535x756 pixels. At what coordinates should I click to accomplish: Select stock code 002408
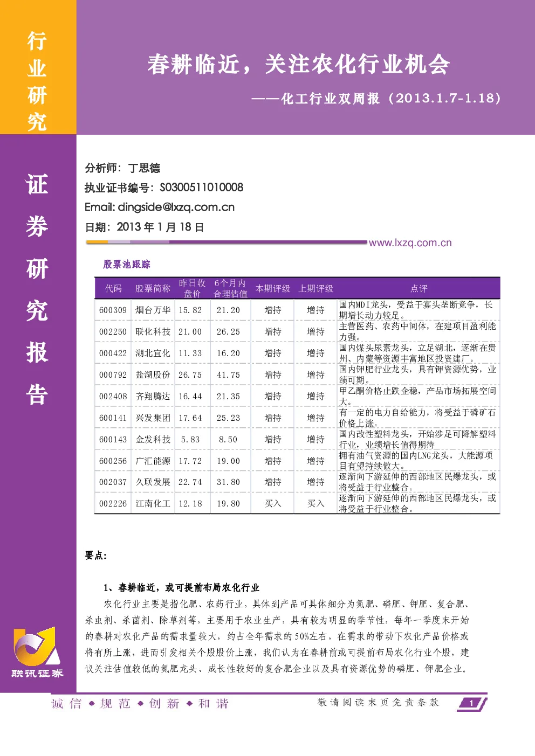point(113,397)
